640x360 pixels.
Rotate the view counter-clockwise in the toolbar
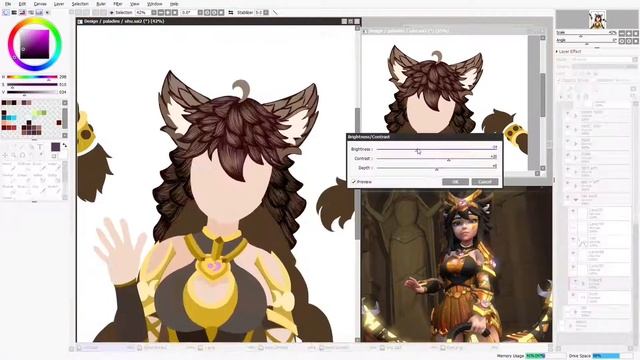207,12
